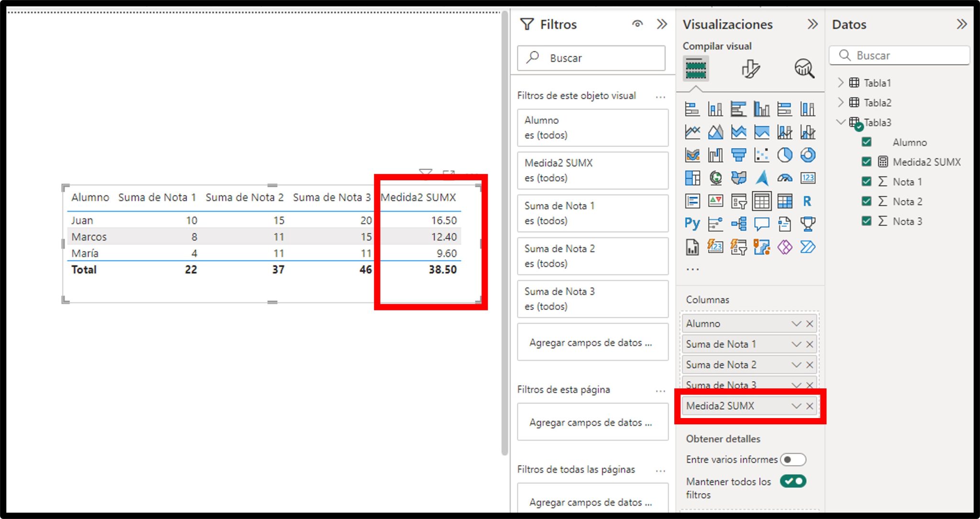This screenshot has width=980, height=519.
Task: Select the Treemap visualization icon
Action: coord(692,178)
